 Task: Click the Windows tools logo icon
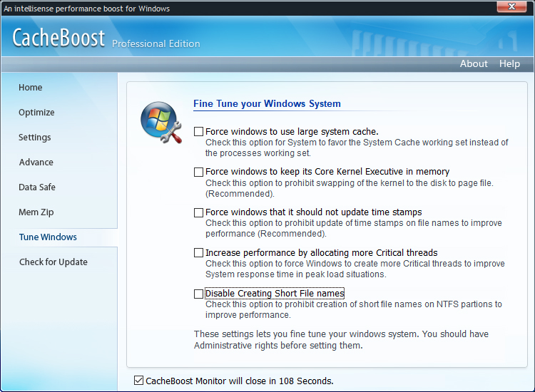(161, 123)
